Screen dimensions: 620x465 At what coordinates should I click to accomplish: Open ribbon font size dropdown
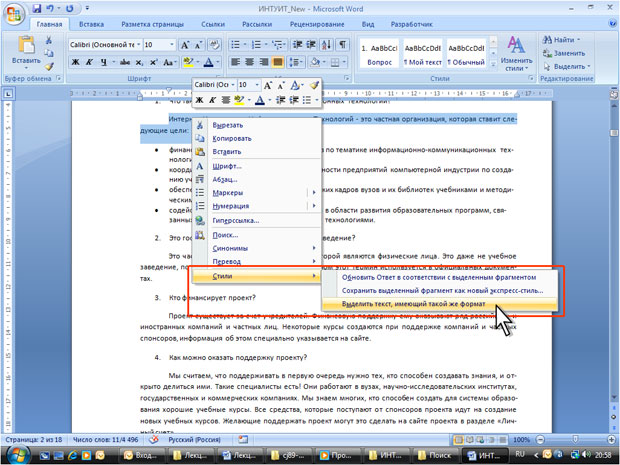[172, 45]
